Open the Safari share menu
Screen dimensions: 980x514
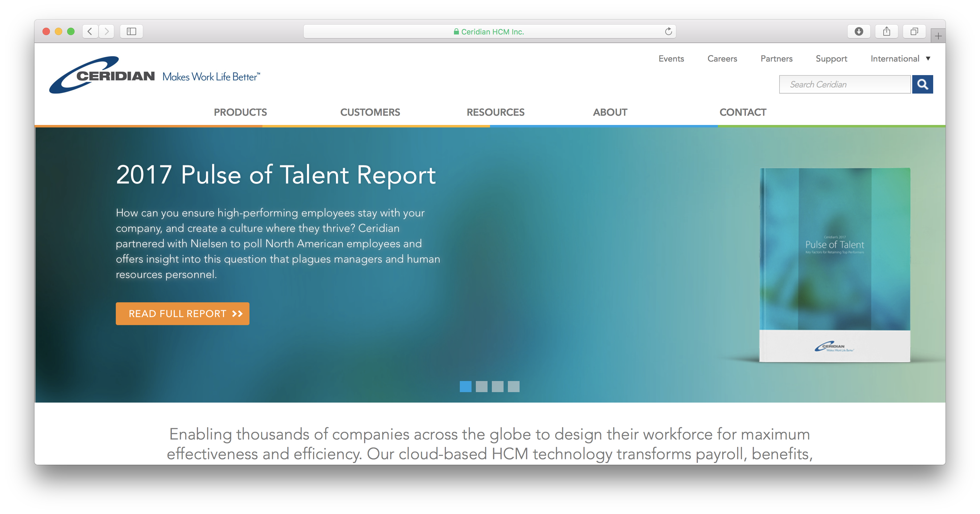pos(886,31)
